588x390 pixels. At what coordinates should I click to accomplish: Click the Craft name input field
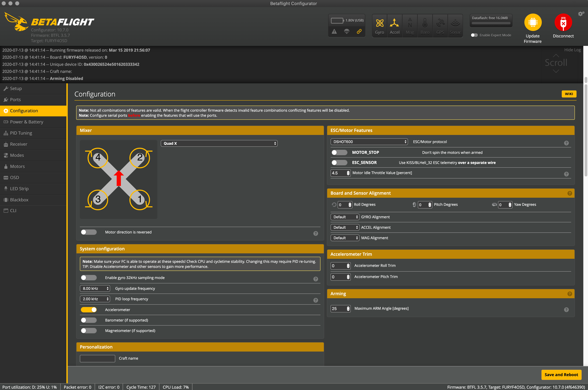click(97, 358)
